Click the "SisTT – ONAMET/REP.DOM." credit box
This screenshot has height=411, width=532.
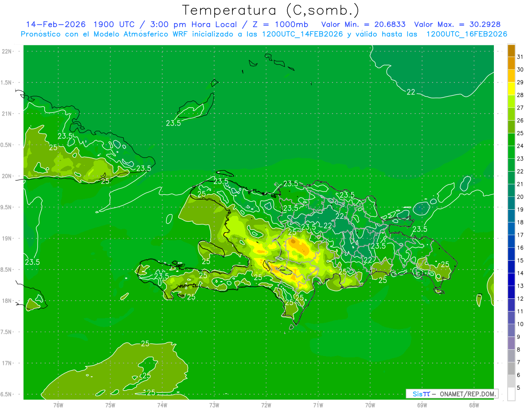pyautogui.click(x=452, y=394)
